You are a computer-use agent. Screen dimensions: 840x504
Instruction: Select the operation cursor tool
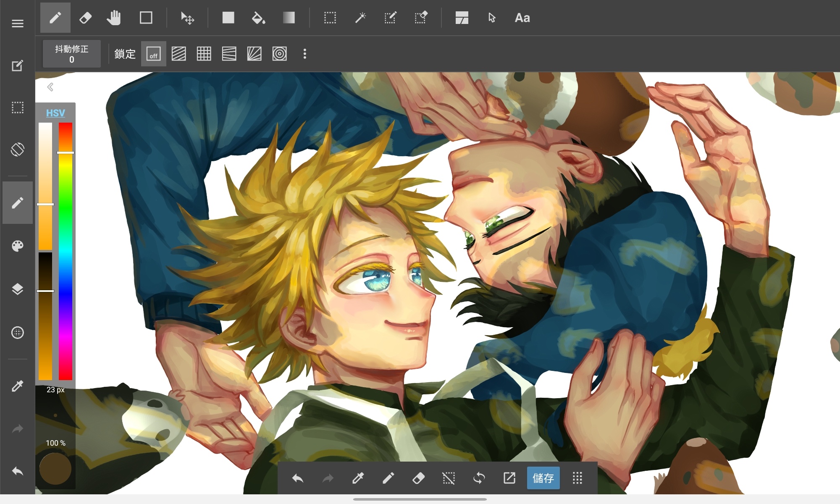coord(492,18)
